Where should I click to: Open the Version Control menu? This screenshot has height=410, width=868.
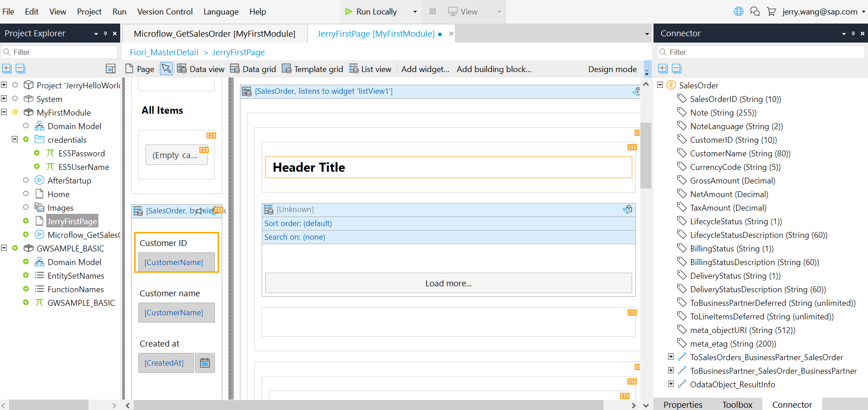click(165, 12)
